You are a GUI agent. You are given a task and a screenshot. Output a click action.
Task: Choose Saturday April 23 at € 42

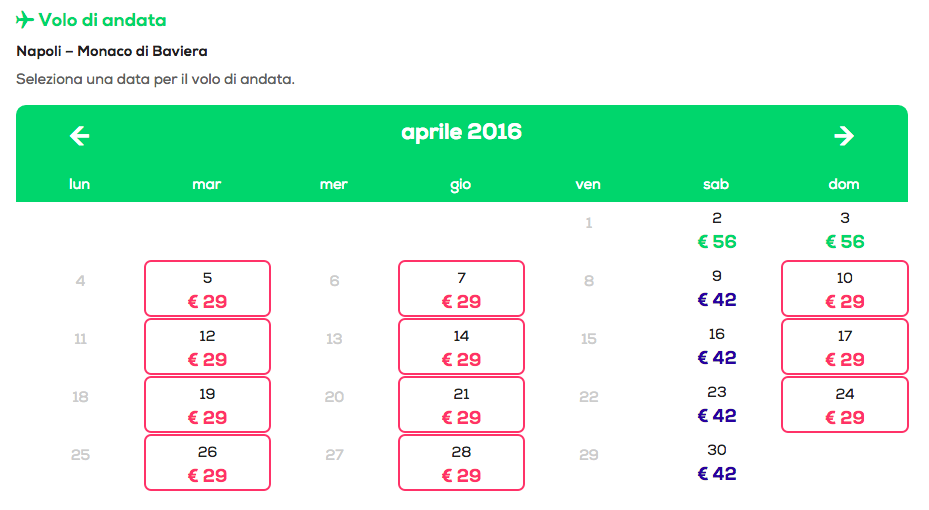coord(717,405)
